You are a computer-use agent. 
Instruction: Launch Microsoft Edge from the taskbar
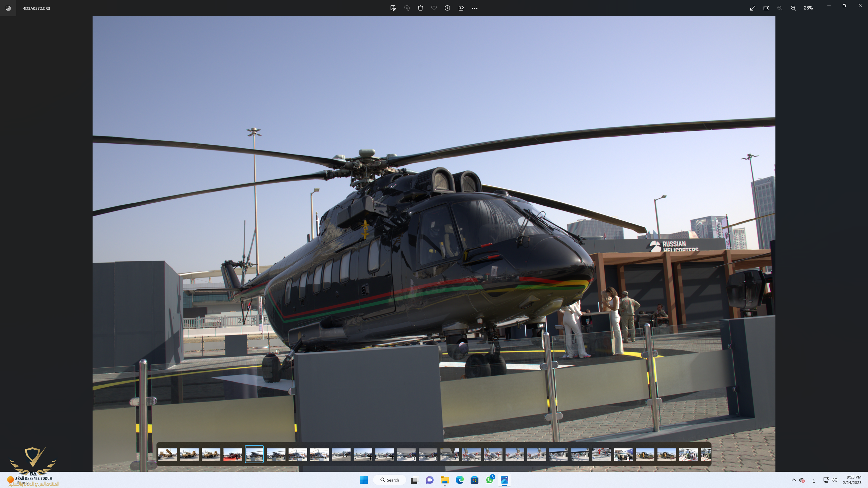coord(459,480)
